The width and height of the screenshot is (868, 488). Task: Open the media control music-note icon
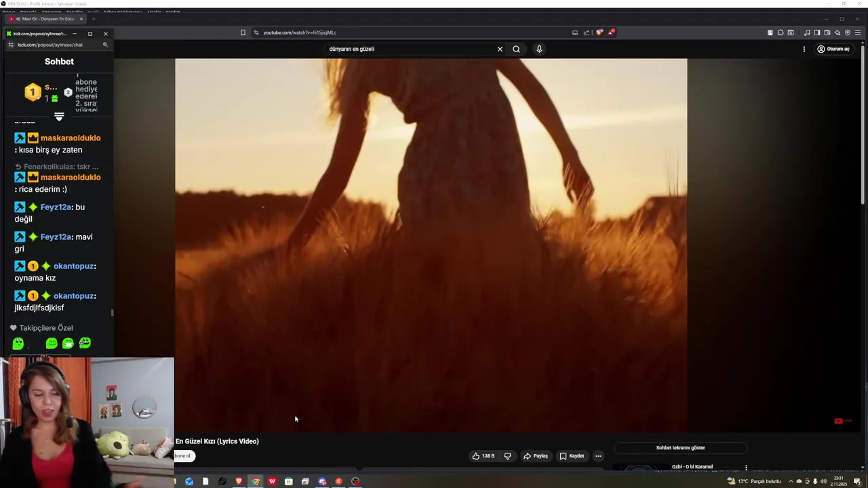coord(807,33)
